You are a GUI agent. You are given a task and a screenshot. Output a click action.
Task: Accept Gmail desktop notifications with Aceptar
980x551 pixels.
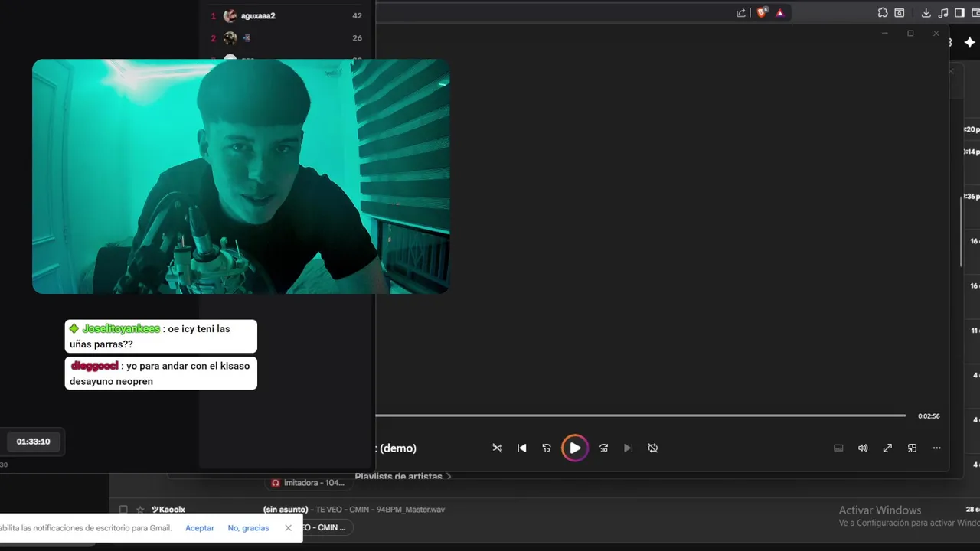[x=200, y=528]
